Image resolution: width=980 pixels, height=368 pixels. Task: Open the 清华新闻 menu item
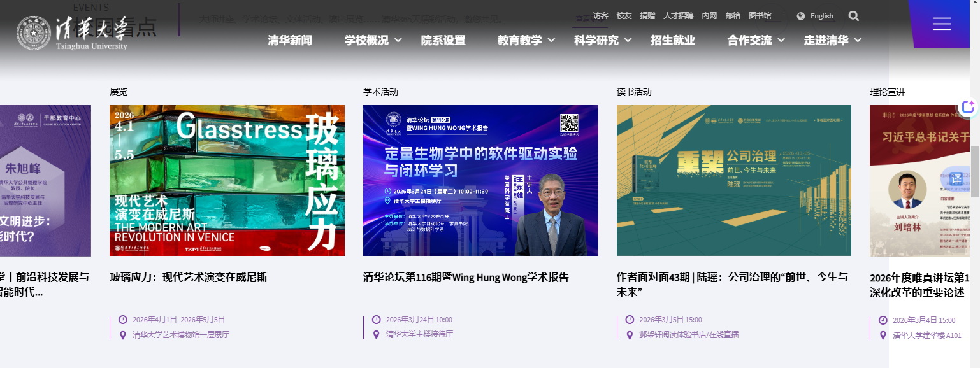290,40
